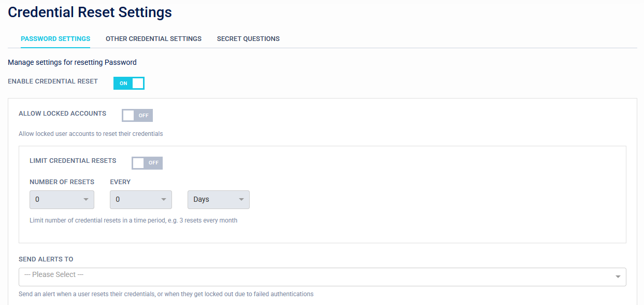Click the Credential Reset Settings heading

(90, 12)
